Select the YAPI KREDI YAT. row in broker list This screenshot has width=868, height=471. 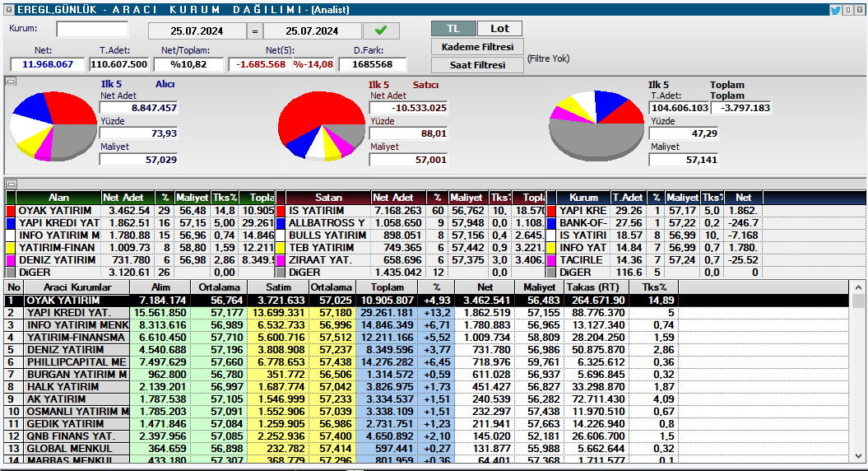coord(426,313)
